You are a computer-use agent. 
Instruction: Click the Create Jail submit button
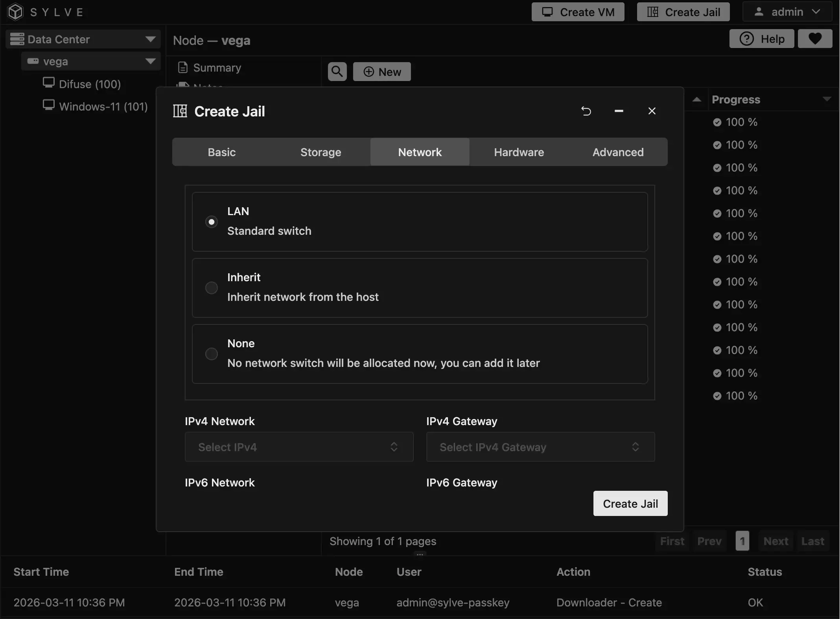click(630, 503)
